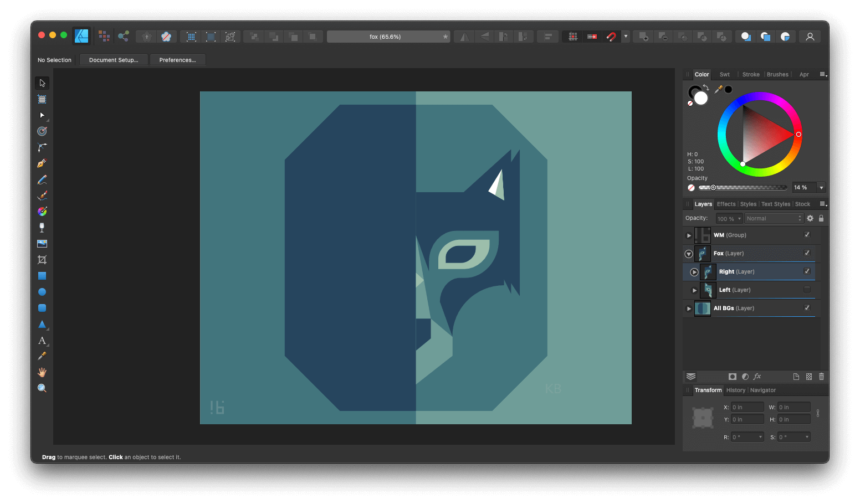Select the Pen tool
This screenshot has width=860, height=504.
click(x=42, y=163)
